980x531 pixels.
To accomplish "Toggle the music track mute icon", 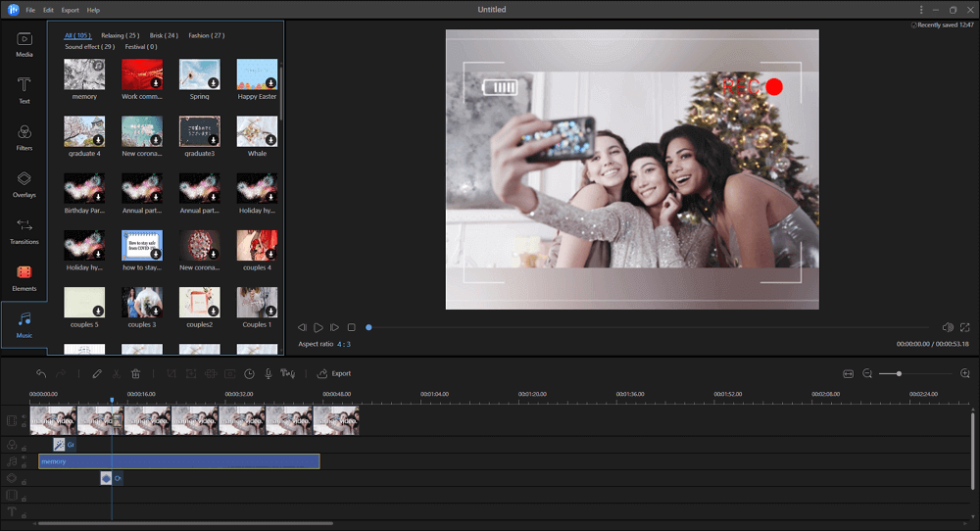I will coord(24,458).
